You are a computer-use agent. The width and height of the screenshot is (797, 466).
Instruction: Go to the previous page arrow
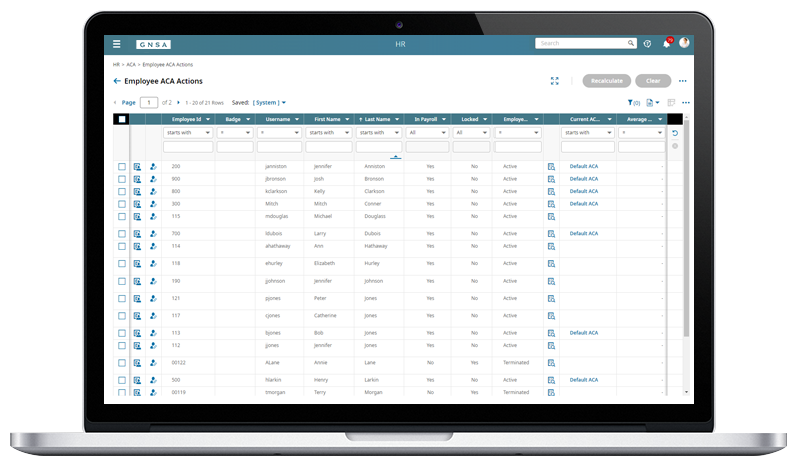[115, 103]
